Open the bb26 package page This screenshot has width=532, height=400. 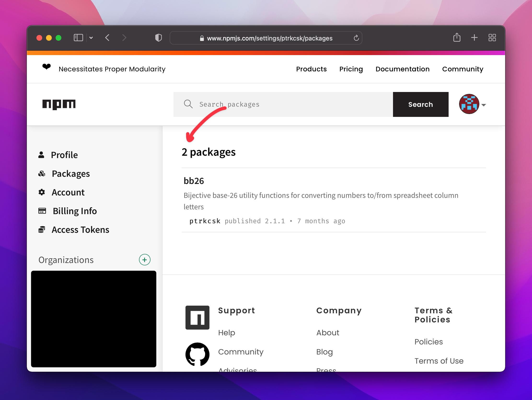coord(194,181)
